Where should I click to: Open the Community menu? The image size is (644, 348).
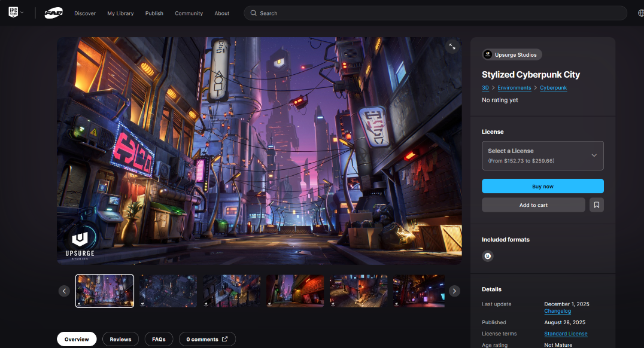point(189,13)
